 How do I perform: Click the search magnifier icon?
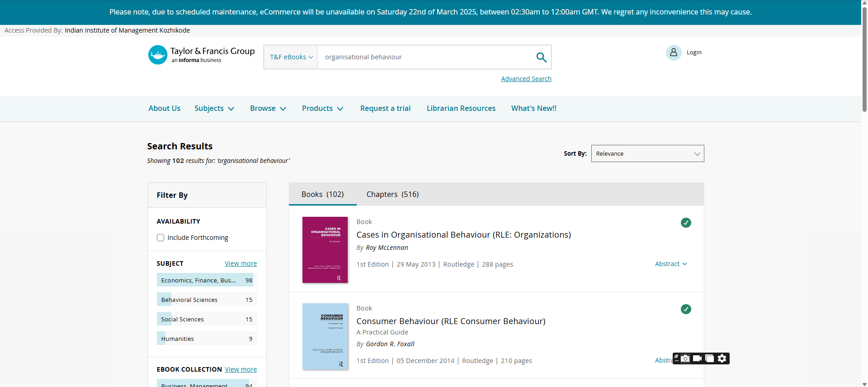541,57
